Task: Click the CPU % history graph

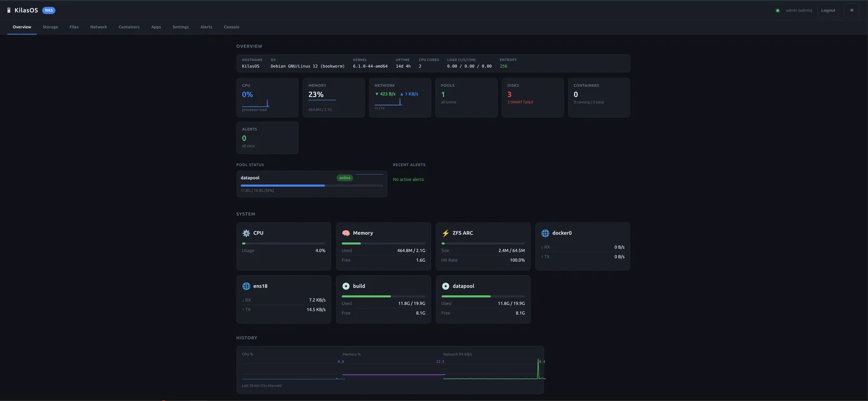Action: (293, 369)
